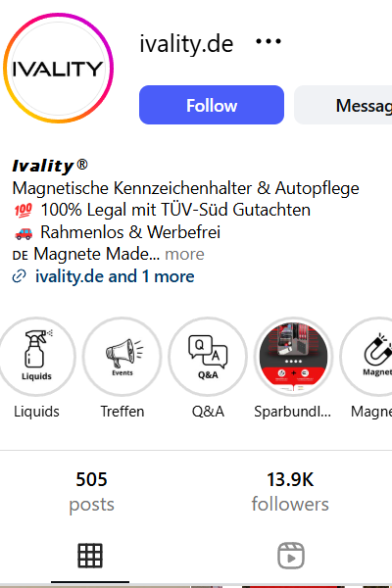Open the three-dot options menu
Screen dimensions: 392x588
269,41
